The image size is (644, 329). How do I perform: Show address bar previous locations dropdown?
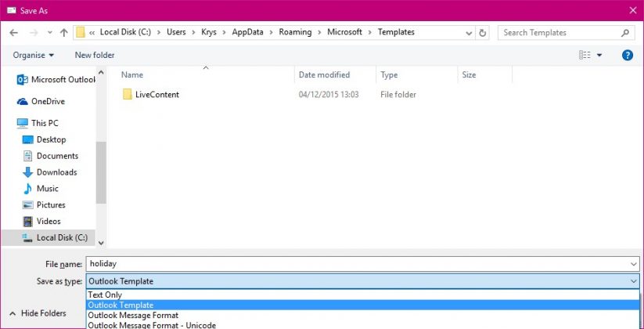tap(469, 33)
